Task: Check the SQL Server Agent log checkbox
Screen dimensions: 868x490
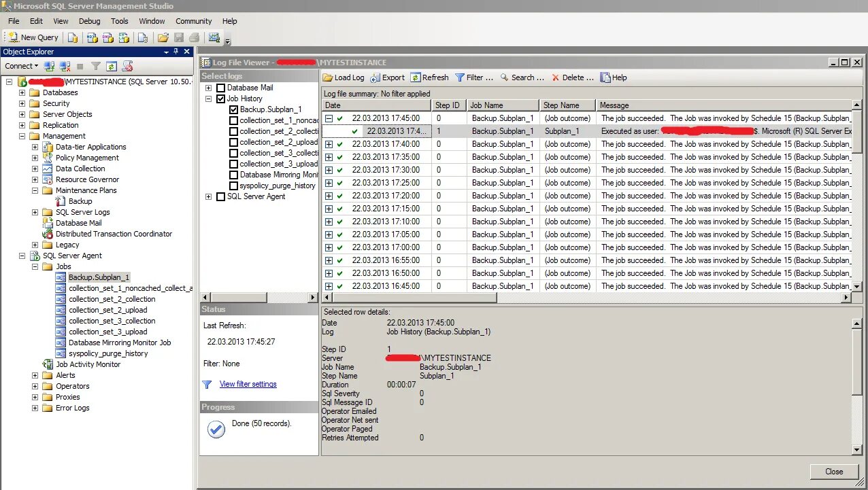Action: 220,196
